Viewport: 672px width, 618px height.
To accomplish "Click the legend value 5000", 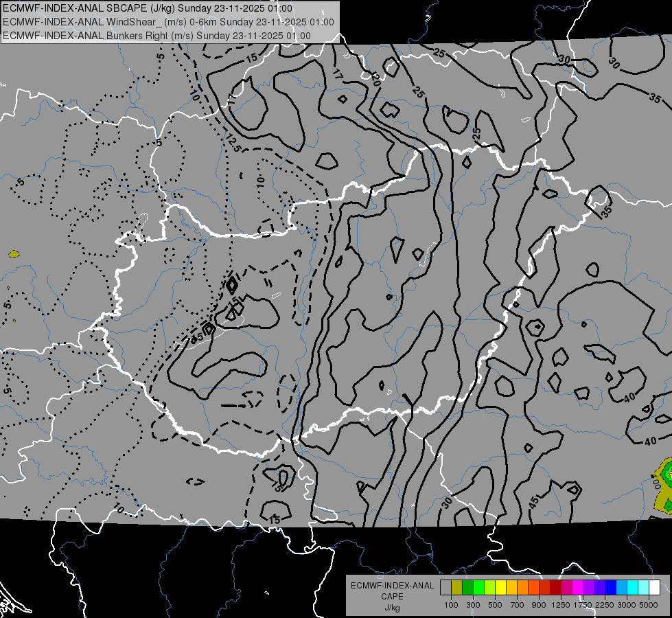I will coord(649,605).
